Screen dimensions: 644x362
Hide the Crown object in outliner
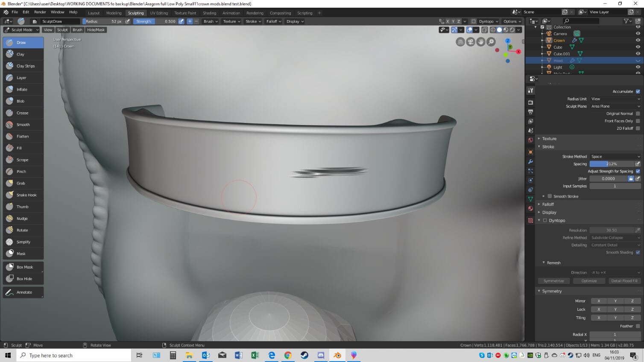pyautogui.click(x=638, y=41)
